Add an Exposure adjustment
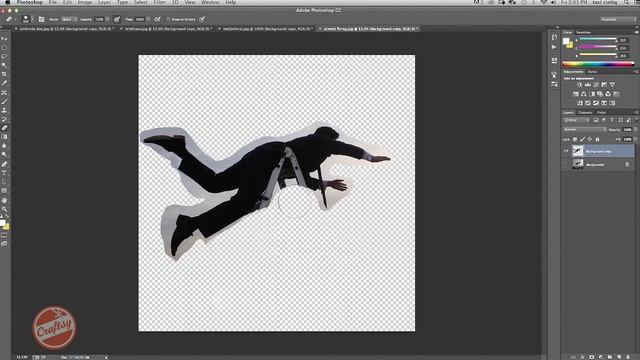This screenshot has width=640, height=360. tap(604, 85)
